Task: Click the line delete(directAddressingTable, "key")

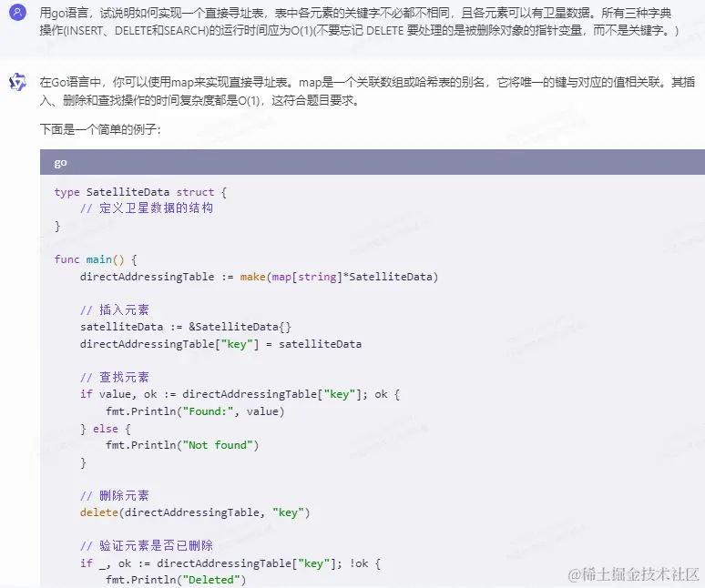Action: (x=195, y=512)
